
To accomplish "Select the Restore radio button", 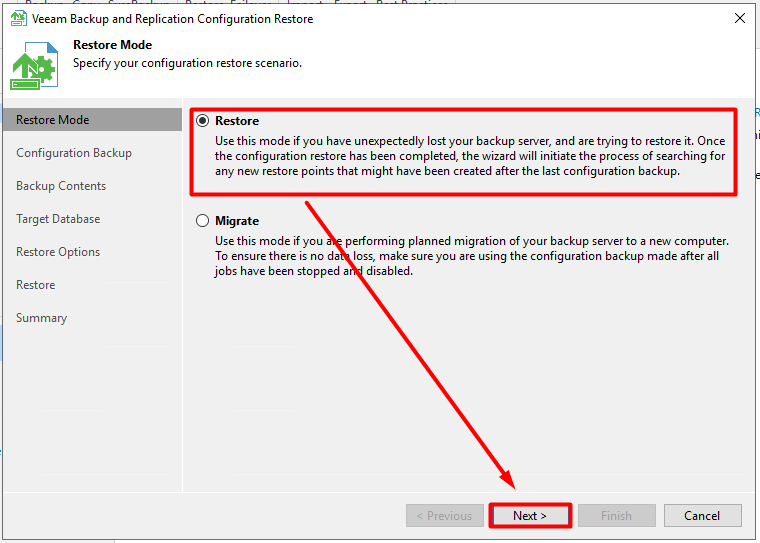I will click(x=203, y=120).
